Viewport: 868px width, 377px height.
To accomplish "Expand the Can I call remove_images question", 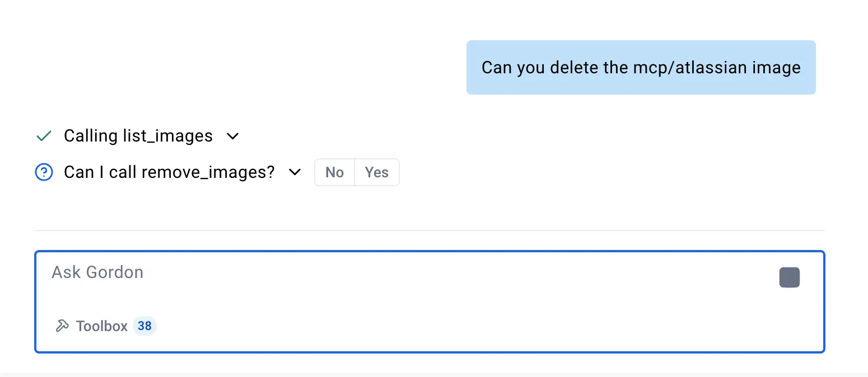I will tap(295, 172).
